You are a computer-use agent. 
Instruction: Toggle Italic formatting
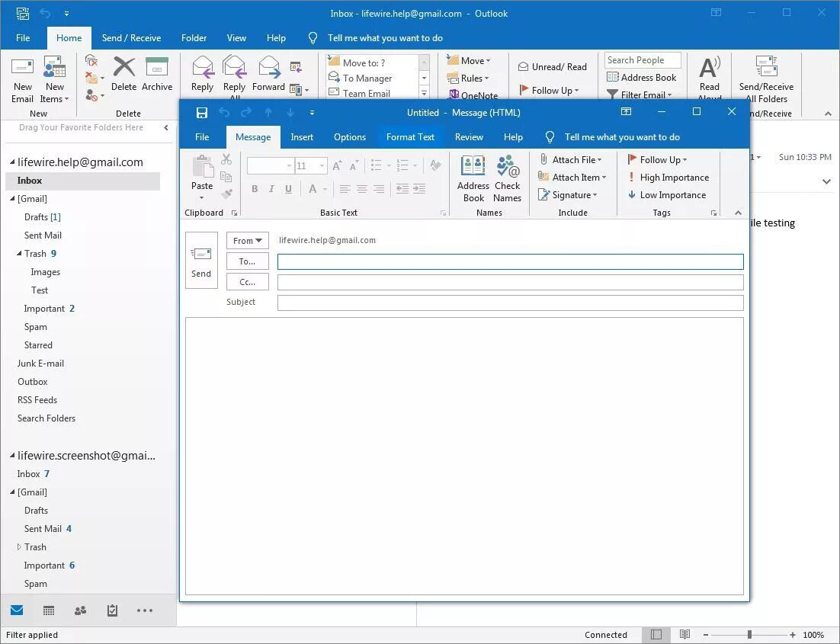point(271,188)
